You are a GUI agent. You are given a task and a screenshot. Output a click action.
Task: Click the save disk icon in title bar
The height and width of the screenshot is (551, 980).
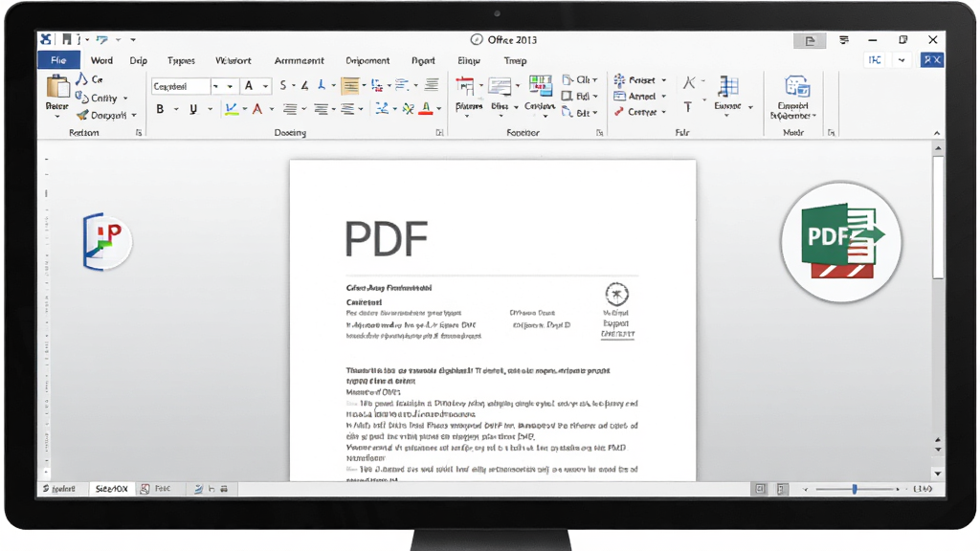66,39
